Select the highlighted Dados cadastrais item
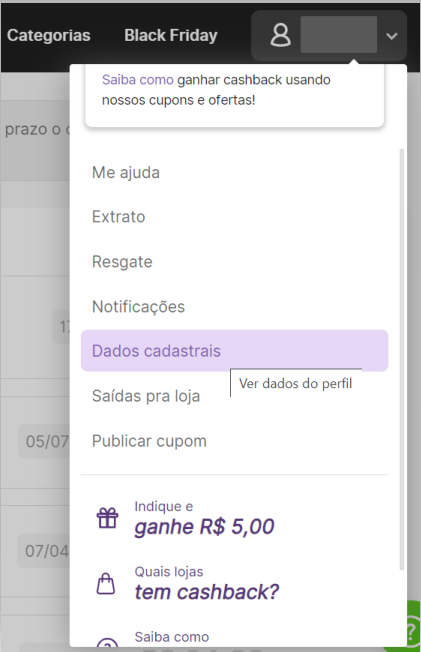 (235, 351)
